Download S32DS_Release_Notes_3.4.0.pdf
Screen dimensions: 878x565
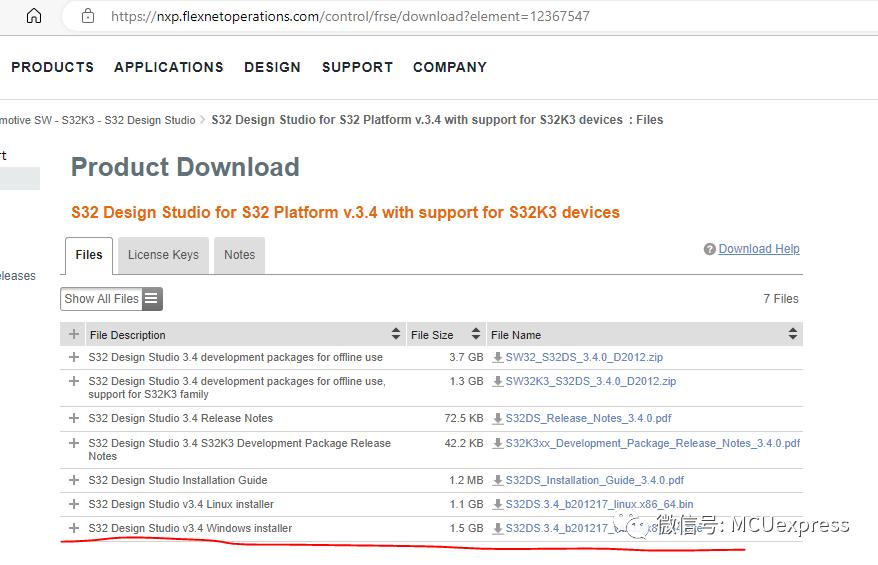pyautogui.click(x=588, y=418)
